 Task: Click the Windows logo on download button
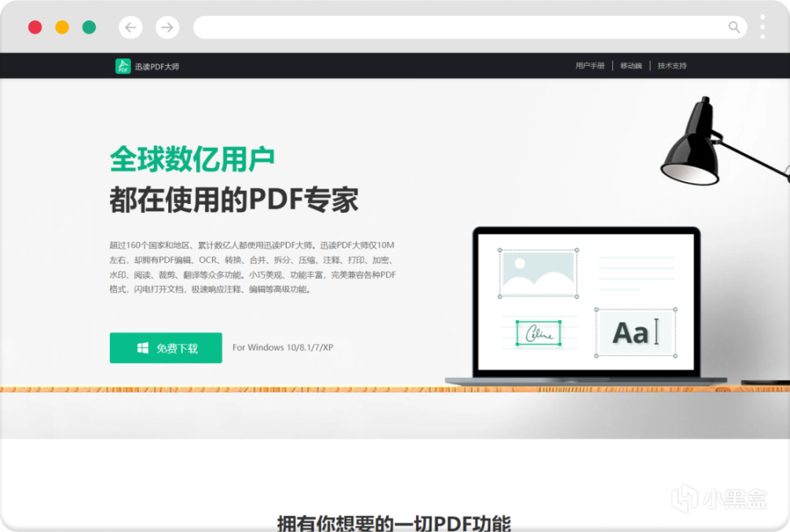(142, 348)
